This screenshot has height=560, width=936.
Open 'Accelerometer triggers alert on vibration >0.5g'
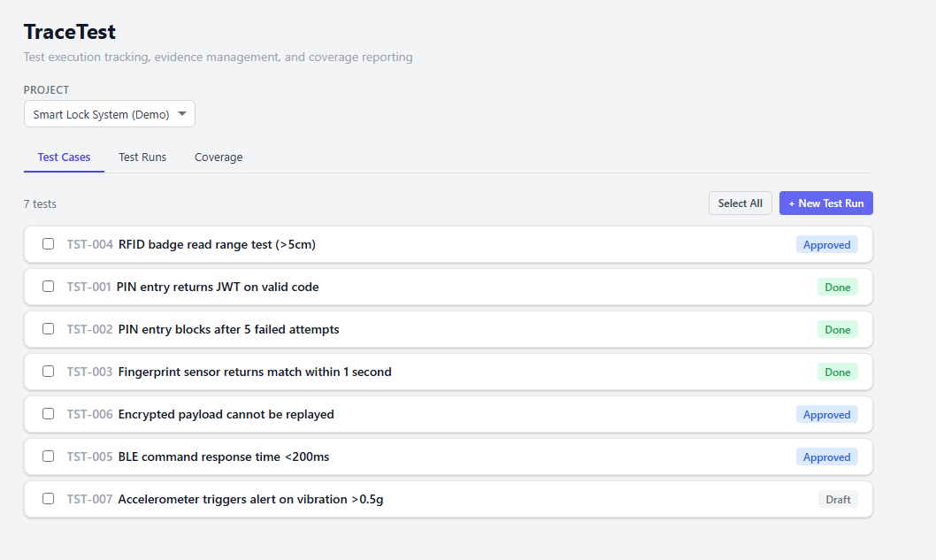click(250, 498)
